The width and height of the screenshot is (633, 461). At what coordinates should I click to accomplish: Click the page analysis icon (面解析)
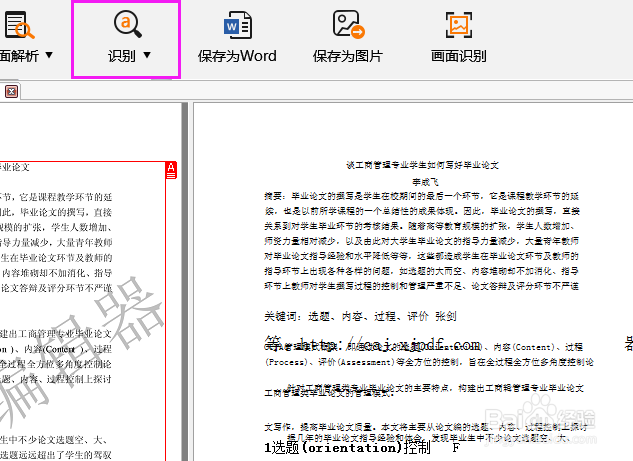[x=19, y=25]
